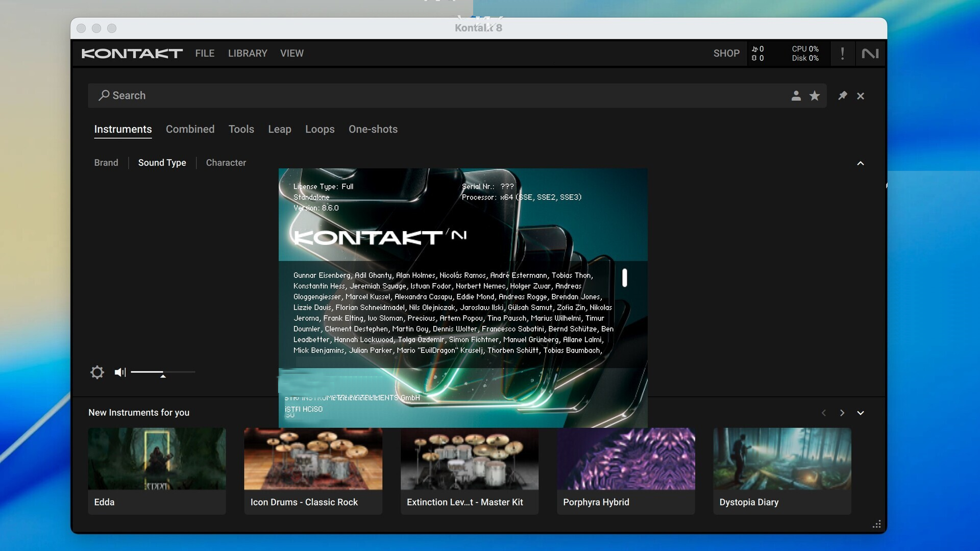The height and width of the screenshot is (551, 980).
Task: Open Icon Drums - Classic Rock thumbnail
Action: (313, 459)
